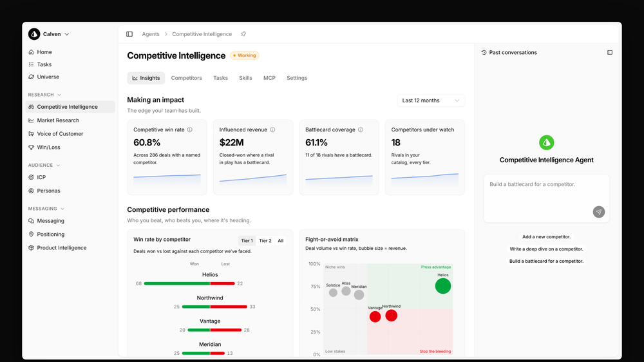
Task: Open ICP in sidebar
Action: 41,178
